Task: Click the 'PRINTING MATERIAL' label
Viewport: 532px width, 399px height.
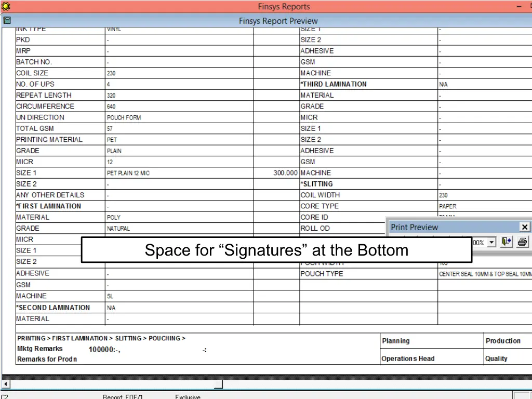Action: pos(49,139)
